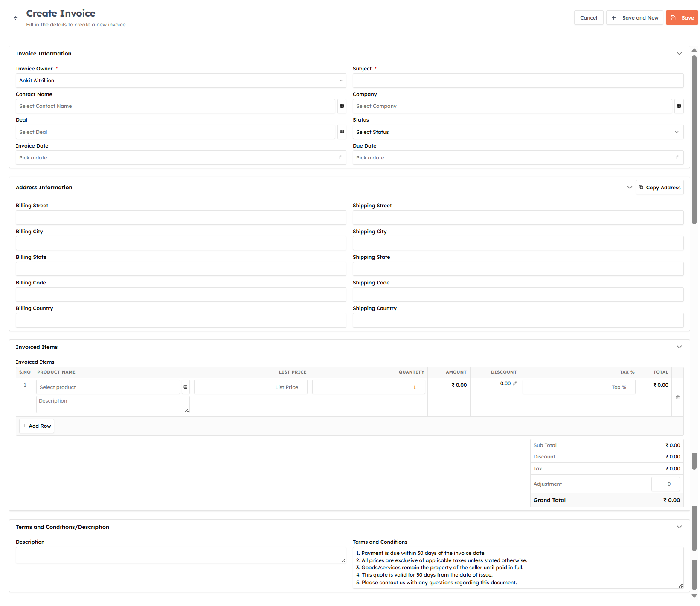Collapse the Invoiced Items section
Viewport: 700px width, 606px height.
tap(679, 347)
